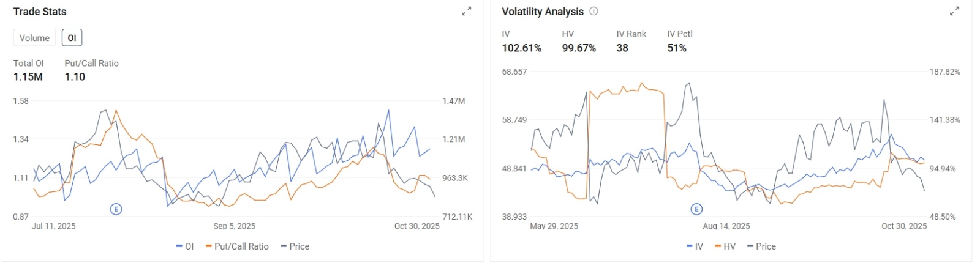The image size is (980, 263).
Task: Switch to the Volume tab
Action: (x=34, y=38)
